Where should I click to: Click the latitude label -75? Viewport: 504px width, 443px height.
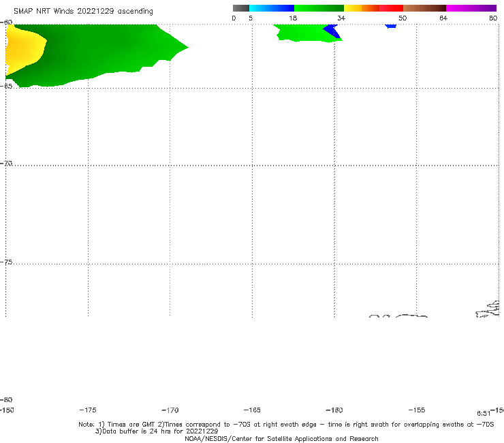(x=6, y=262)
